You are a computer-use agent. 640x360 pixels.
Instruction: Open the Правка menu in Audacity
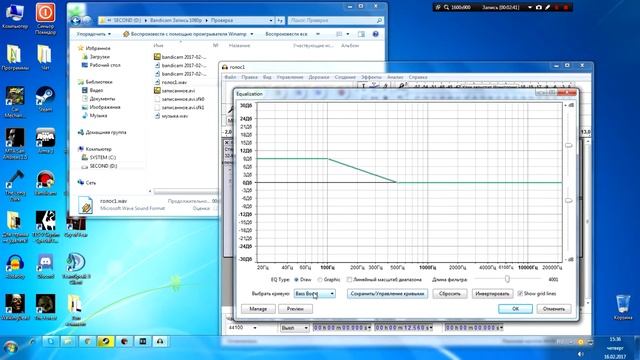click(x=249, y=77)
